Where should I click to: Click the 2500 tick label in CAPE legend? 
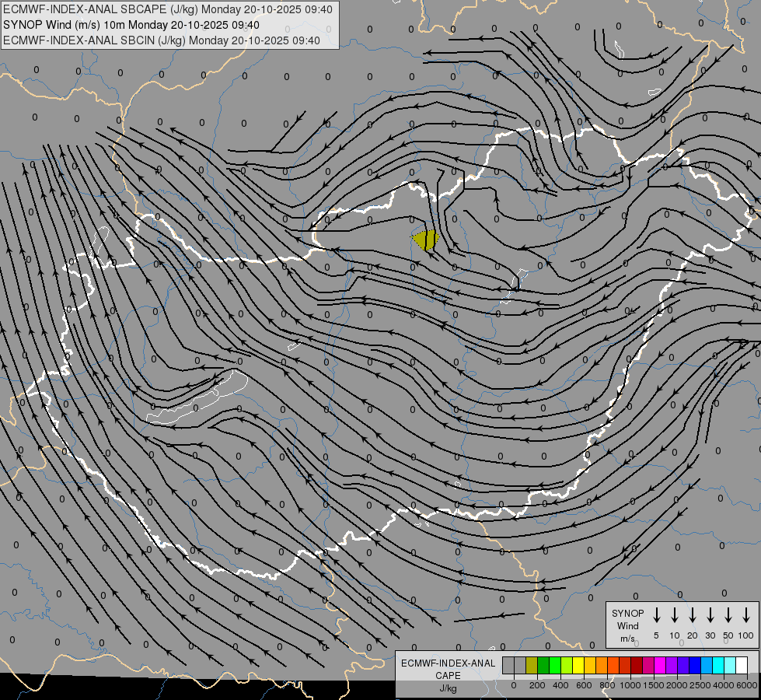click(700, 685)
